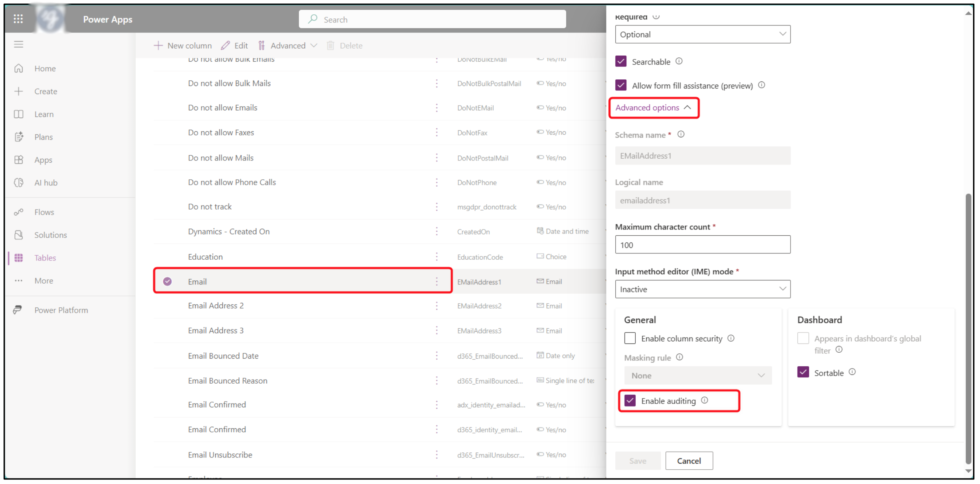This screenshot has width=980, height=484.
Task: Click the Cancel button
Action: point(689,461)
